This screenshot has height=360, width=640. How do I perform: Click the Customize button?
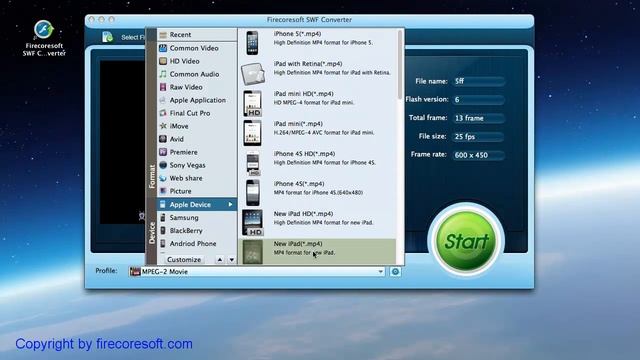pos(184,260)
